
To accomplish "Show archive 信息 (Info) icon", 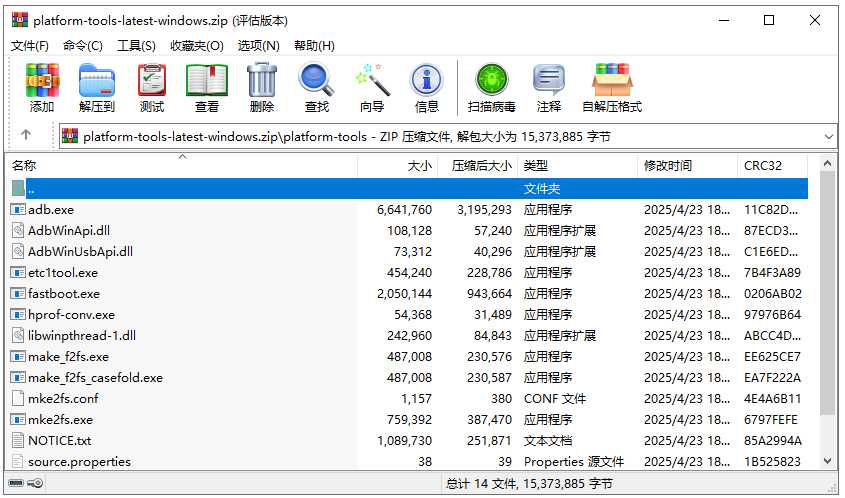I will 427,87.
